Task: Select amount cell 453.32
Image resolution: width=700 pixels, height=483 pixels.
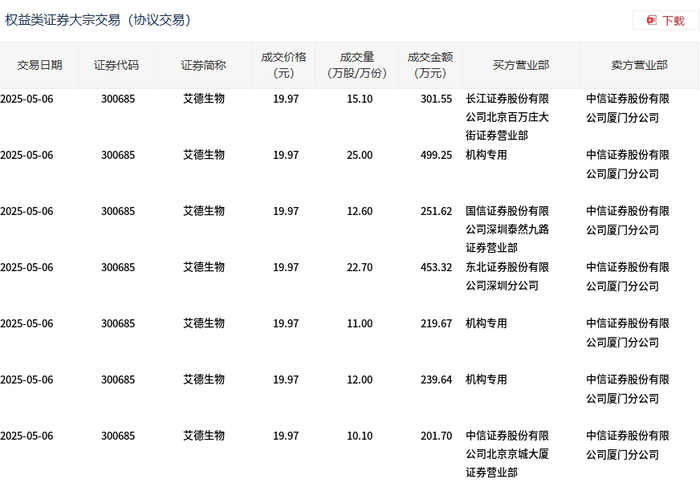Action: tap(436, 267)
